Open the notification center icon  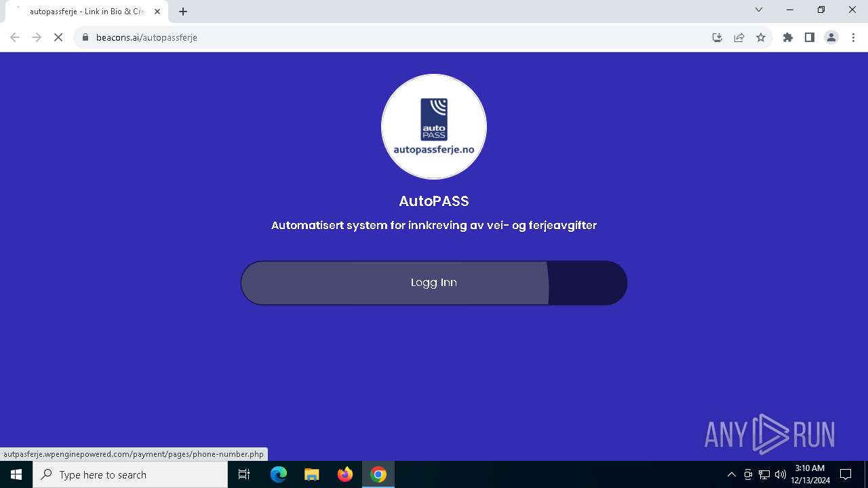[846, 474]
